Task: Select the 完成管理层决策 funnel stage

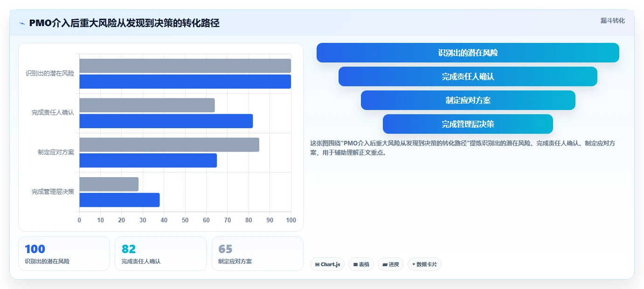Action: (x=468, y=124)
